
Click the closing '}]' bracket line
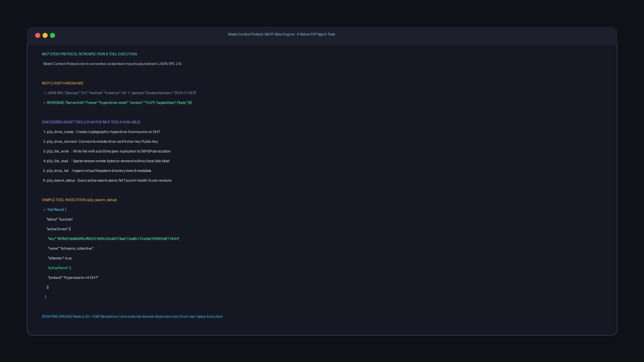[x=48, y=288]
